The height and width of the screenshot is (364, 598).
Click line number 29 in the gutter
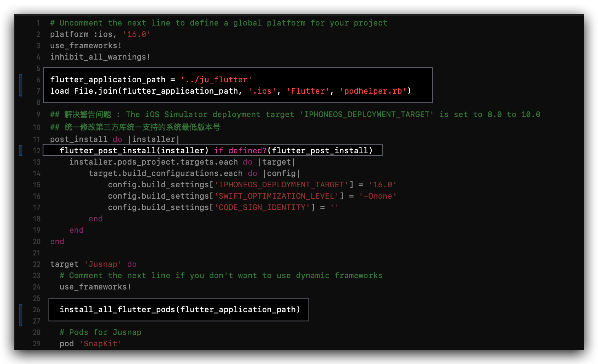click(37, 344)
